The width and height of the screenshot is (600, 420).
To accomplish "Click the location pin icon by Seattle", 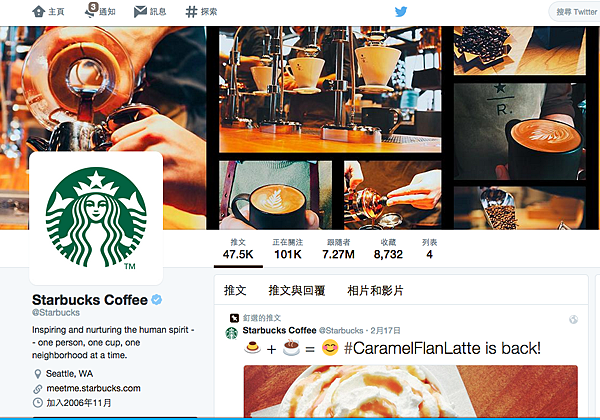I will 38,374.
